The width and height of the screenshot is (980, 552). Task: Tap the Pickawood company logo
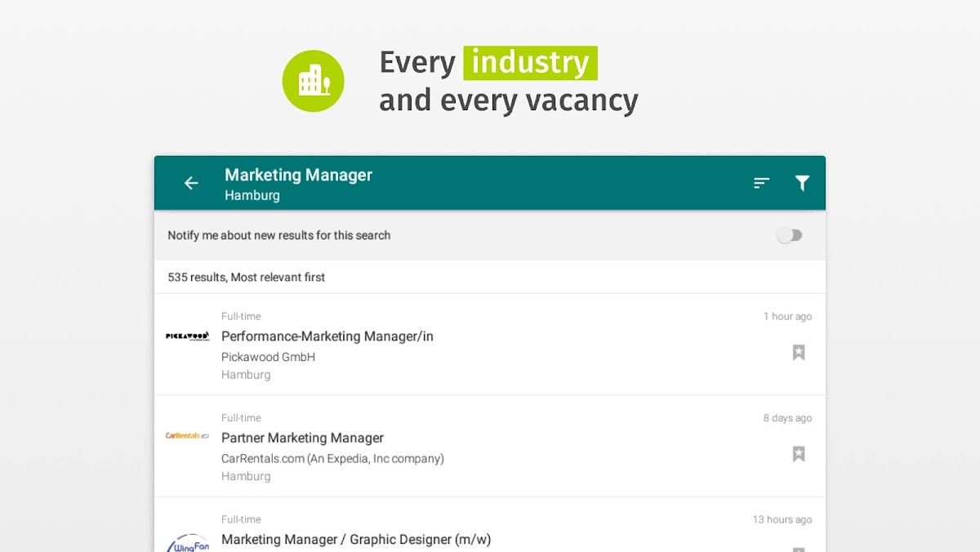pyautogui.click(x=188, y=336)
